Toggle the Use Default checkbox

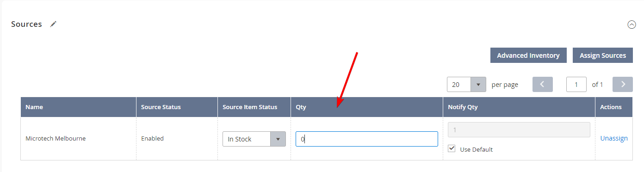point(452,149)
